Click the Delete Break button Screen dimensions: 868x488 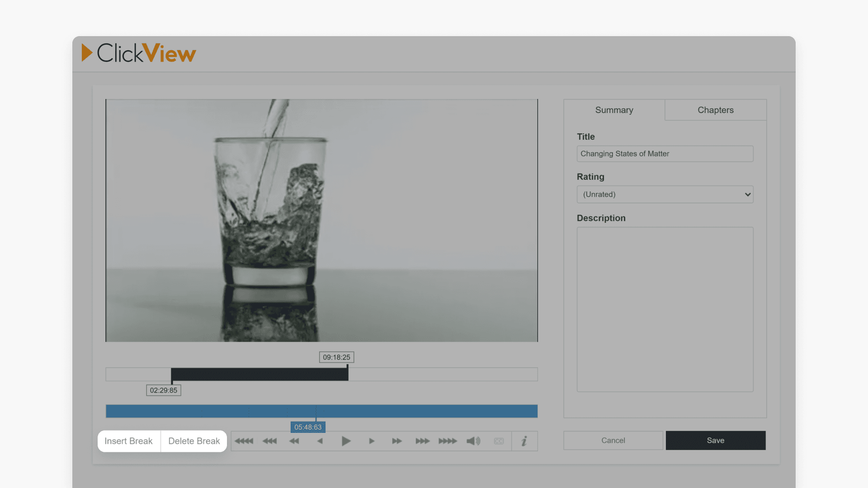tap(194, 441)
